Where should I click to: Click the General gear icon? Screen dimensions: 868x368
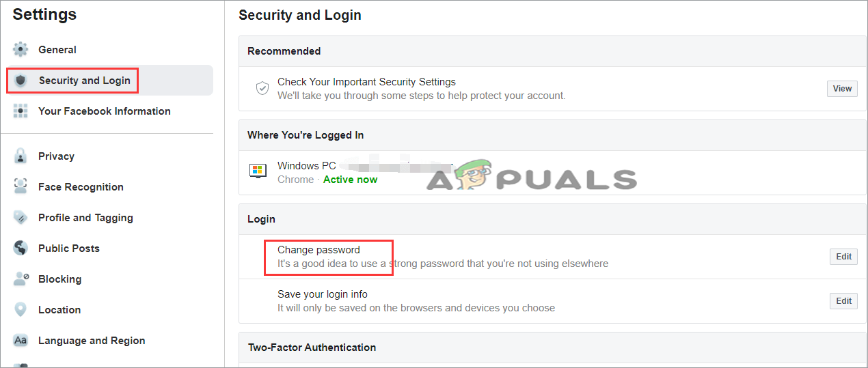pos(21,50)
